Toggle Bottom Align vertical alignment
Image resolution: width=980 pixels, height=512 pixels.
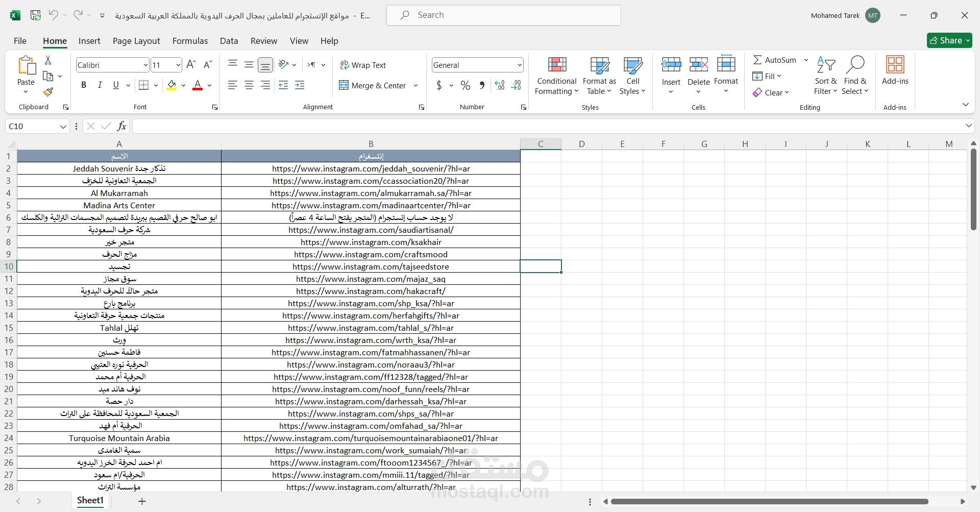265,65
